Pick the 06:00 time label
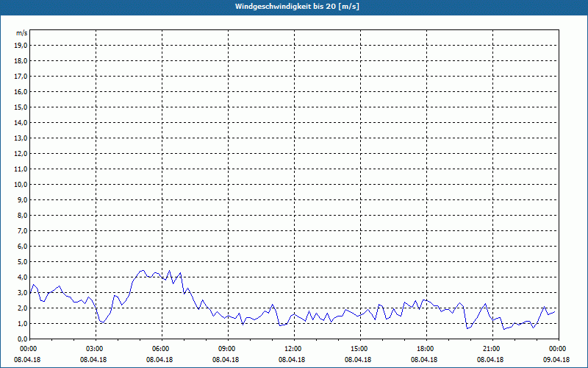Screen dimensions: 588x368 click(x=159, y=349)
